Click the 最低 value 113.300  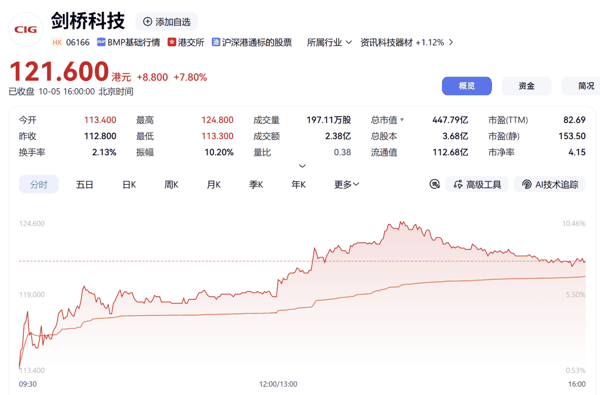(217, 136)
